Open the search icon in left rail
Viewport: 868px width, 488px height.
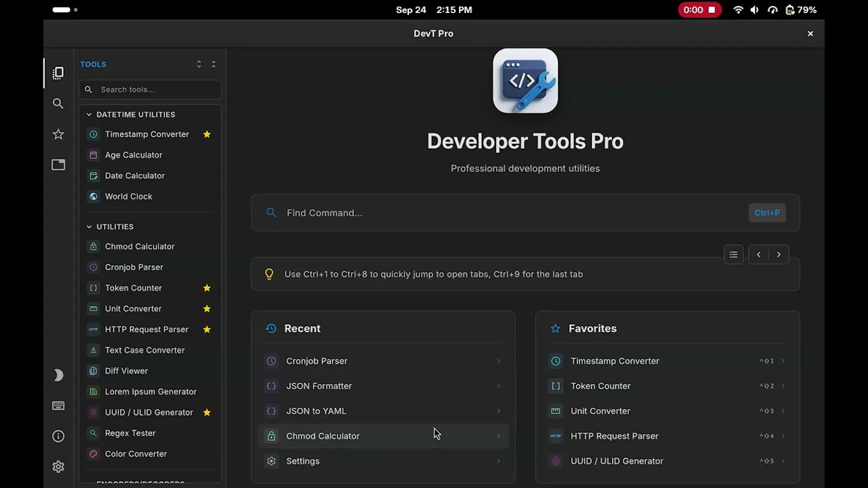coord(58,104)
